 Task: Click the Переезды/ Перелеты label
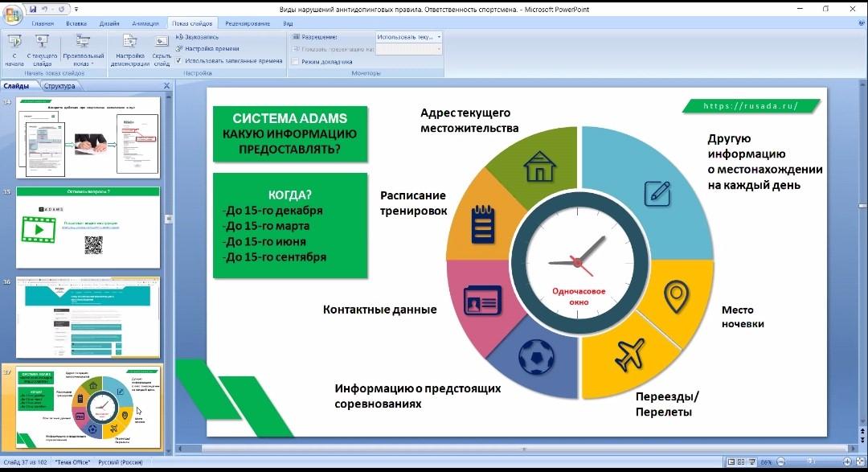[x=667, y=404]
